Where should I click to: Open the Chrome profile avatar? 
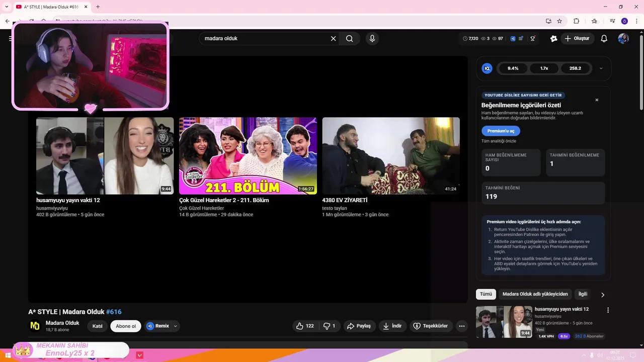coord(624,21)
